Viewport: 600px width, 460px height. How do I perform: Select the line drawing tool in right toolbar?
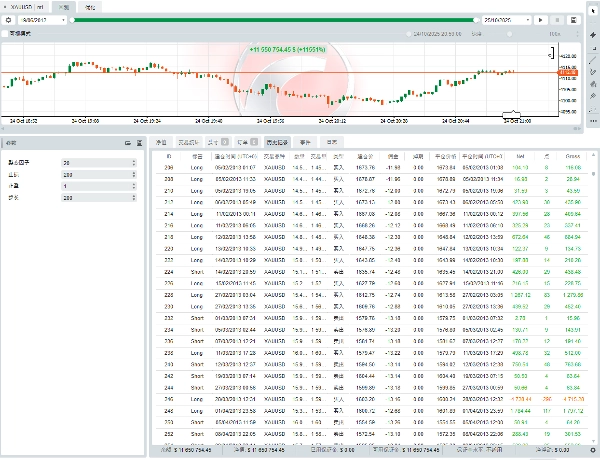coord(592,61)
